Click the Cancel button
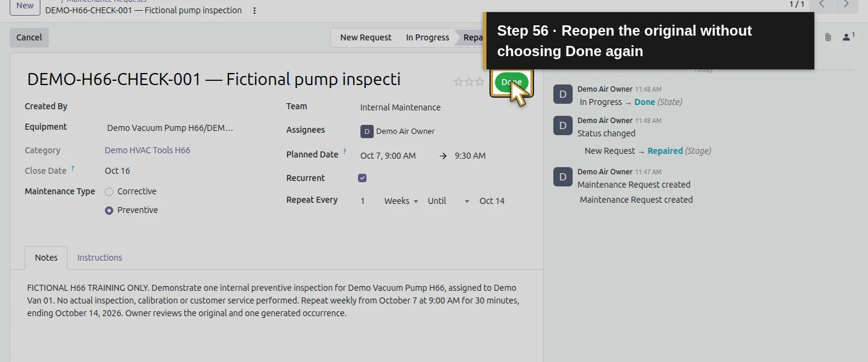 [29, 37]
